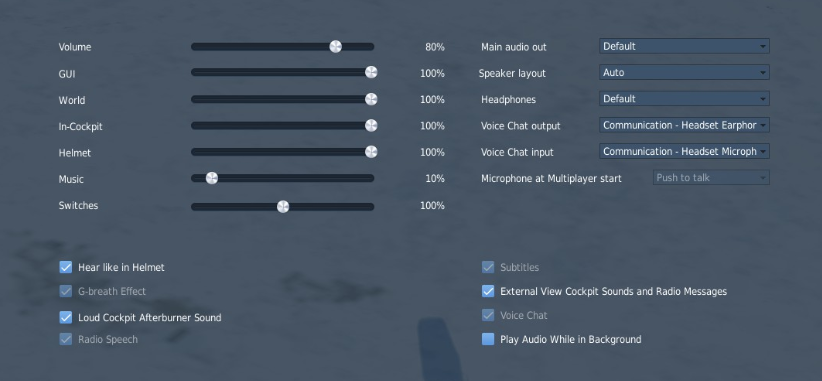This screenshot has width=822, height=381.
Task: Click the Switches slider knob
Action: (283, 206)
